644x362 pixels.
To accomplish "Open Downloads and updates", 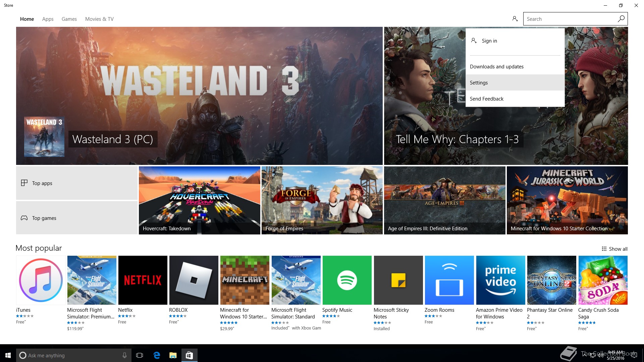I will tap(515, 66).
